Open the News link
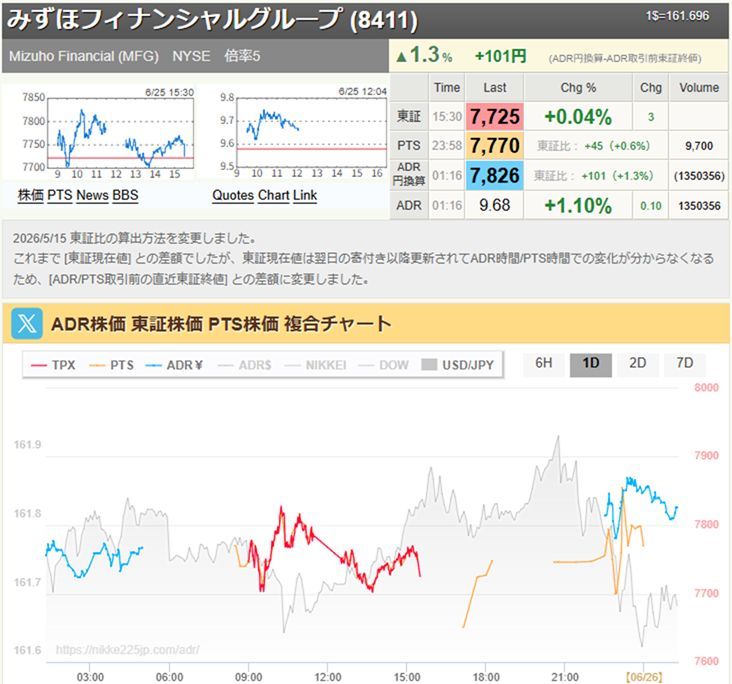 pos(92,195)
